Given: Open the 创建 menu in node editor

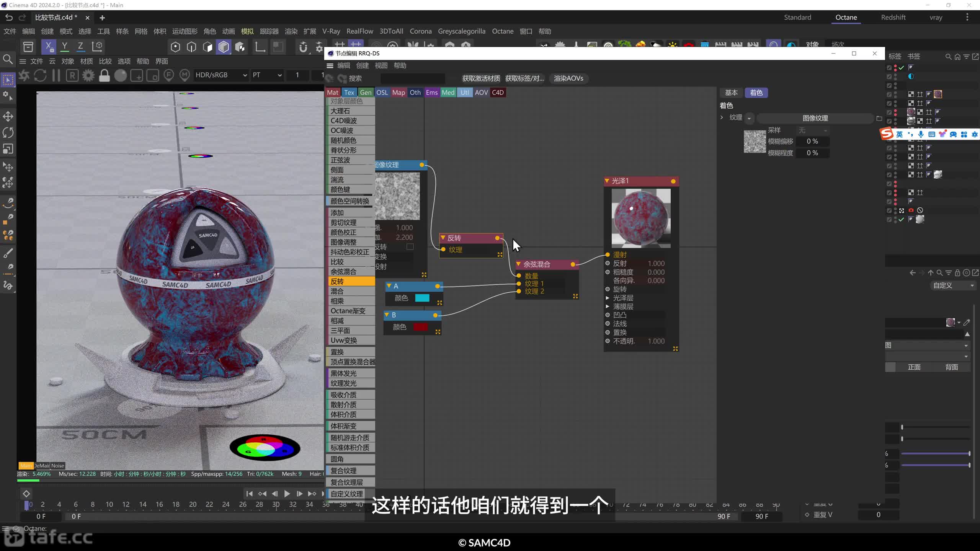Looking at the screenshot, I should click(362, 66).
